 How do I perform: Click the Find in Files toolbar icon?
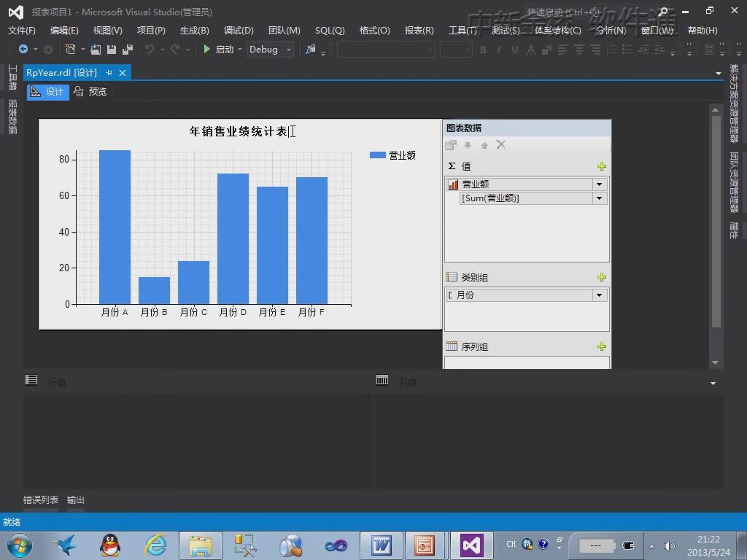[311, 49]
